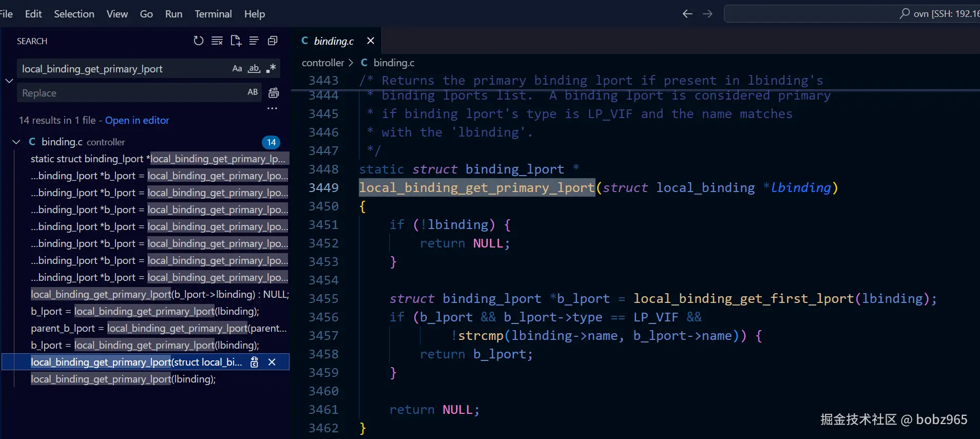Click the command center search bar
The height and width of the screenshot is (439, 980).
point(852,14)
